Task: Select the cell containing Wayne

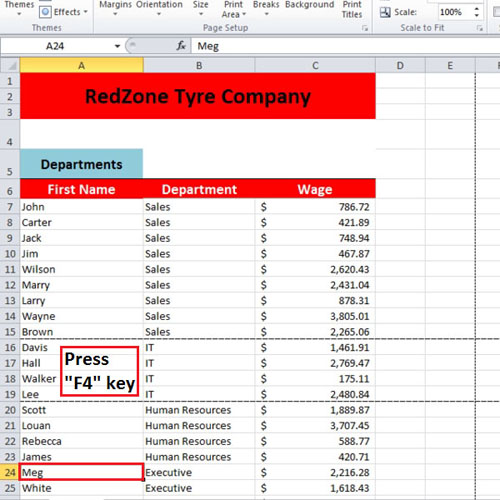Action: (x=82, y=316)
